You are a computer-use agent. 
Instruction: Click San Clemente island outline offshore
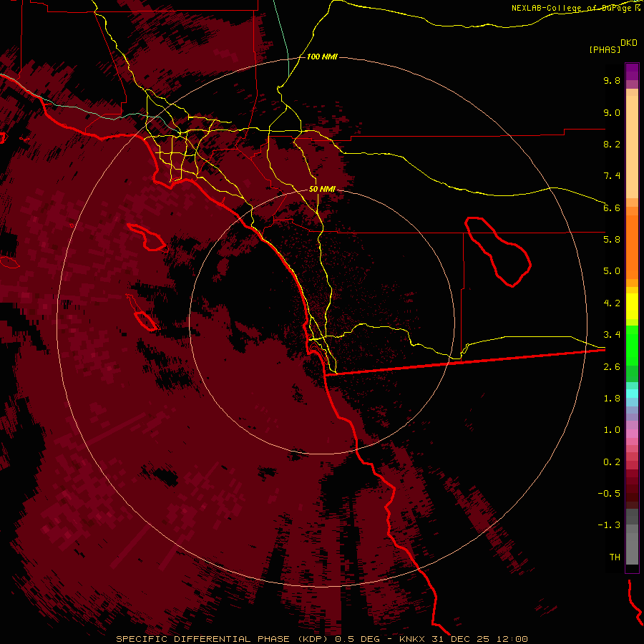coord(142,313)
